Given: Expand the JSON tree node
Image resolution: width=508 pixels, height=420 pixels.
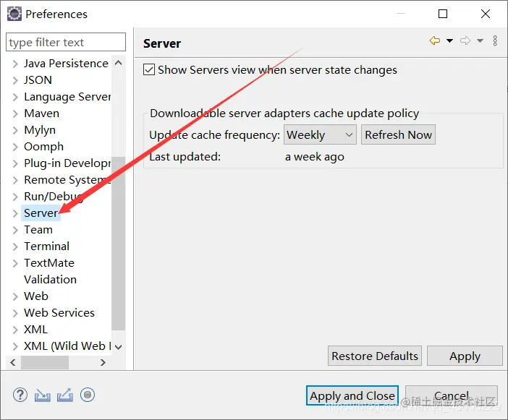Looking at the screenshot, I should (x=15, y=80).
